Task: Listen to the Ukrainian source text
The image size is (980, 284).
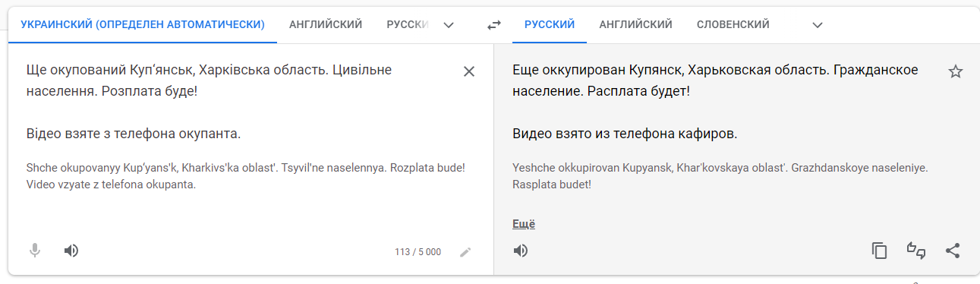Action: [x=71, y=251]
